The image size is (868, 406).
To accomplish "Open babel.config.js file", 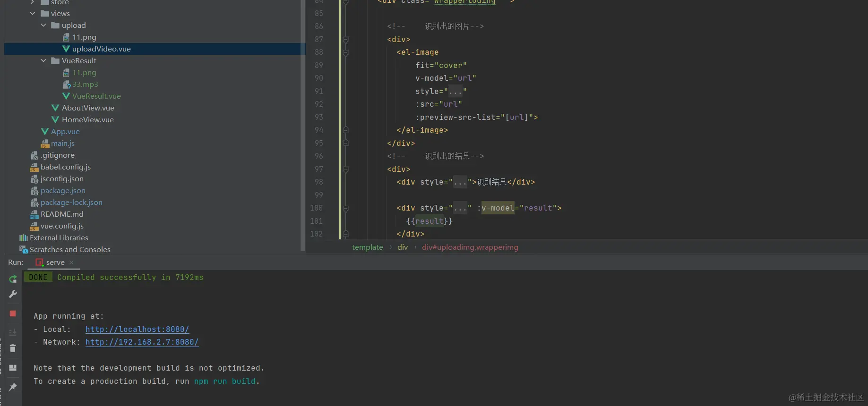I will (65, 167).
